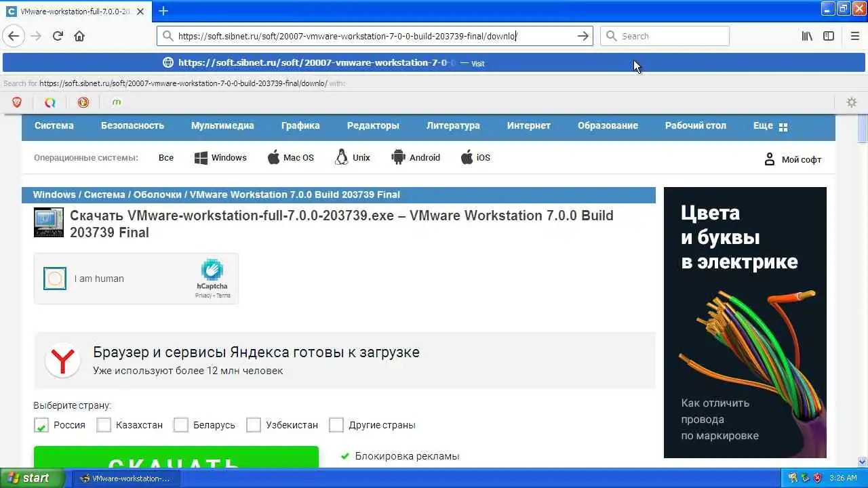Open the hamburger application menu
The width and height of the screenshot is (868, 488).
point(855,36)
